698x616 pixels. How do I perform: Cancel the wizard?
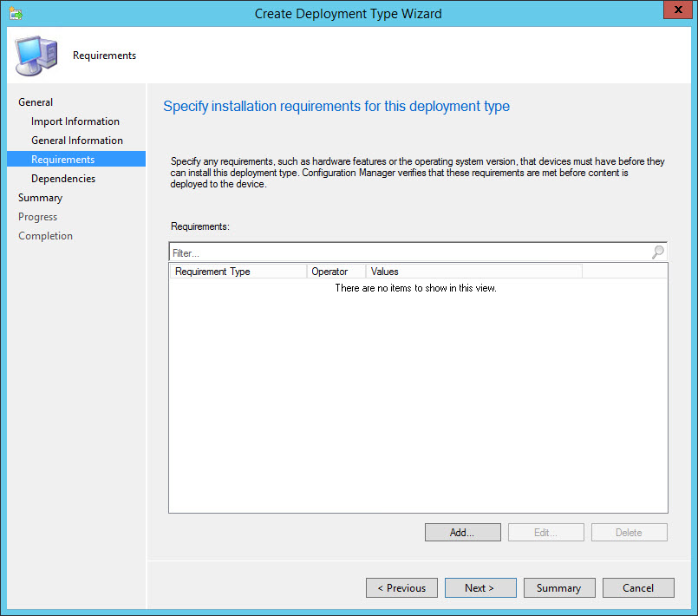pos(638,588)
